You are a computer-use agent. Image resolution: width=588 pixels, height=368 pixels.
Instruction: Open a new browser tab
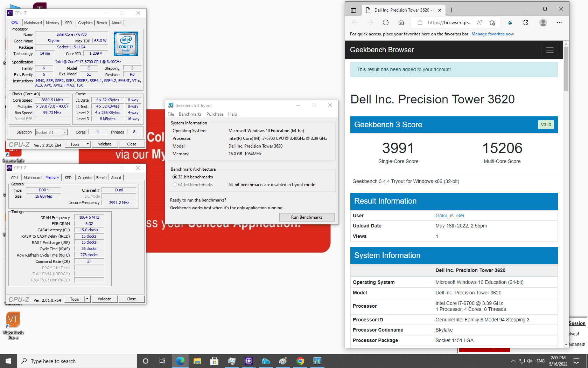[451, 10]
